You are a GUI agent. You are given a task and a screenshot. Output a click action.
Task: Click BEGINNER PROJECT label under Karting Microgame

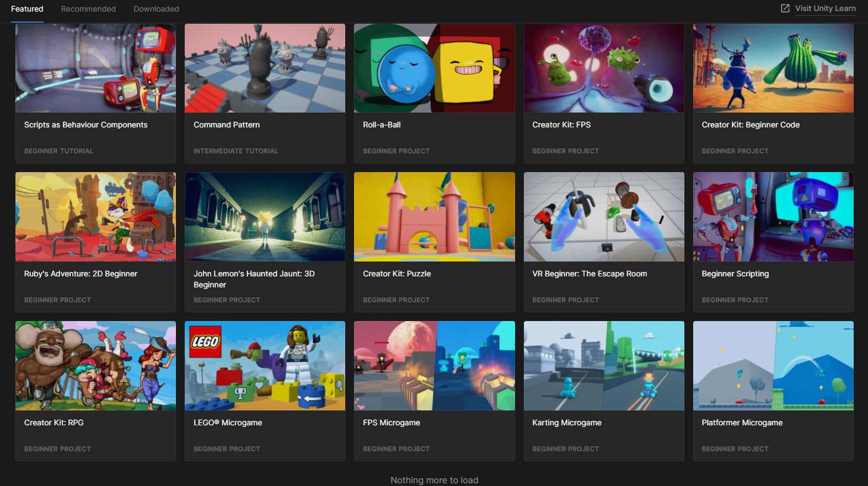point(565,448)
